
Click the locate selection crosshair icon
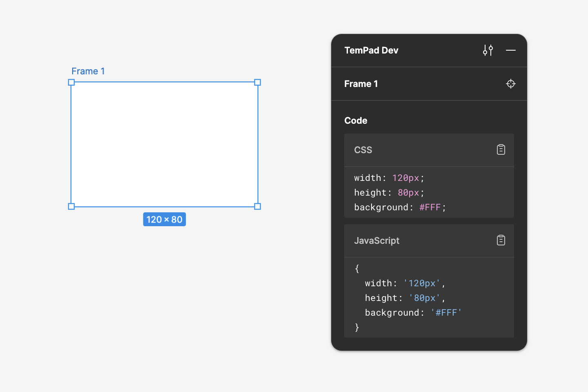[510, 84]
